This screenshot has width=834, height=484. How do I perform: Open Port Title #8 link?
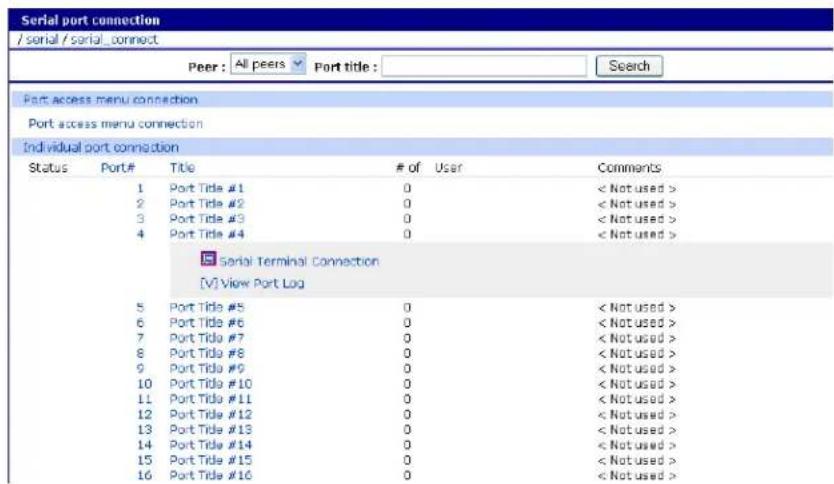point(207,353)
